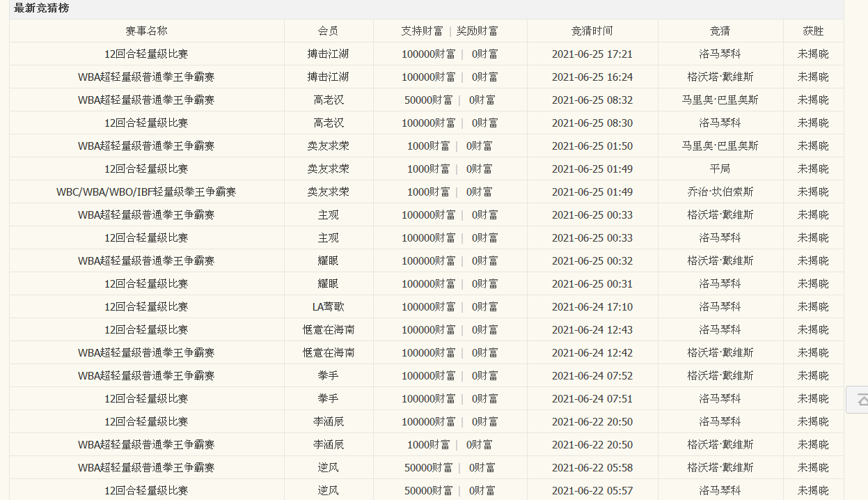
Task: Click 12回合轻量级比赛 in the 17:21 row
Action: tap(146, 54)
